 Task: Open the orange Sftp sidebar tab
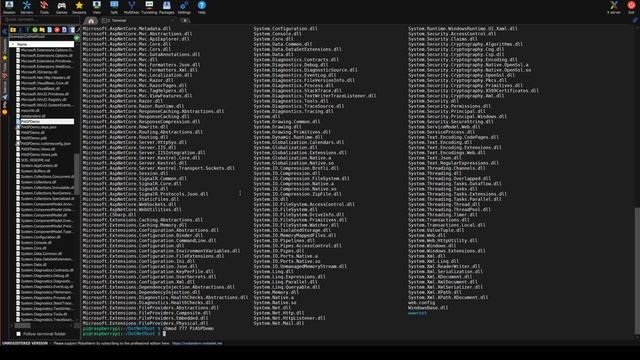[x=4, y=108]
